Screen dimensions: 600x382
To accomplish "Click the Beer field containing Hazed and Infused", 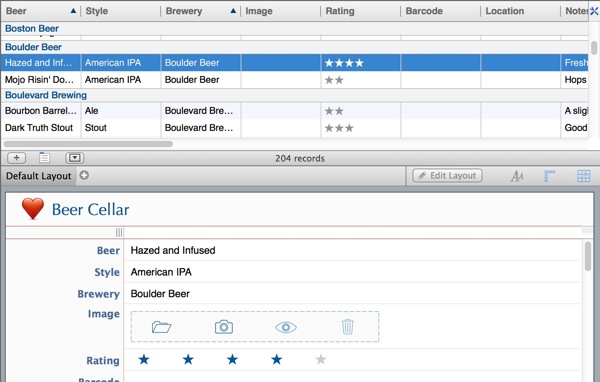I will 352,250.
